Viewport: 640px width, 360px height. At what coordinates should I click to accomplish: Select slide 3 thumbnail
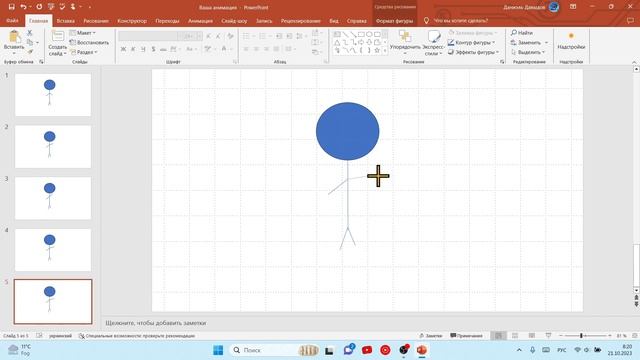(53, 198)
